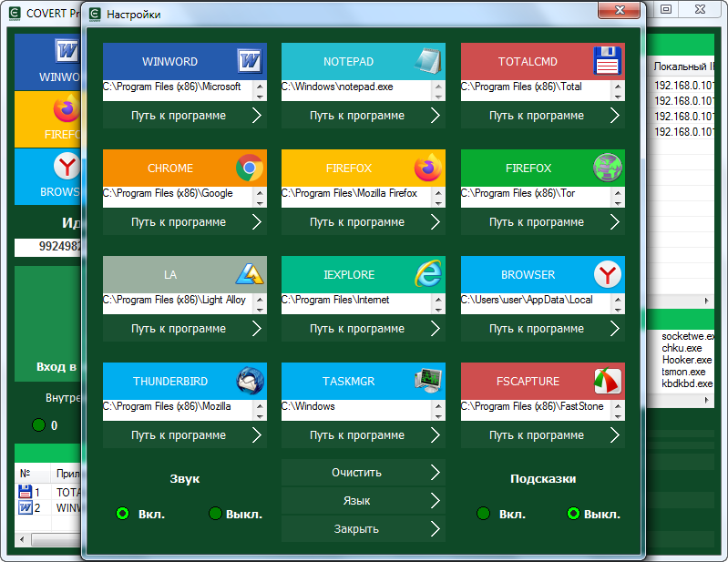Click the CHROME orange header tile
Screen dimensions: 728x562
[x=185, y=168]
